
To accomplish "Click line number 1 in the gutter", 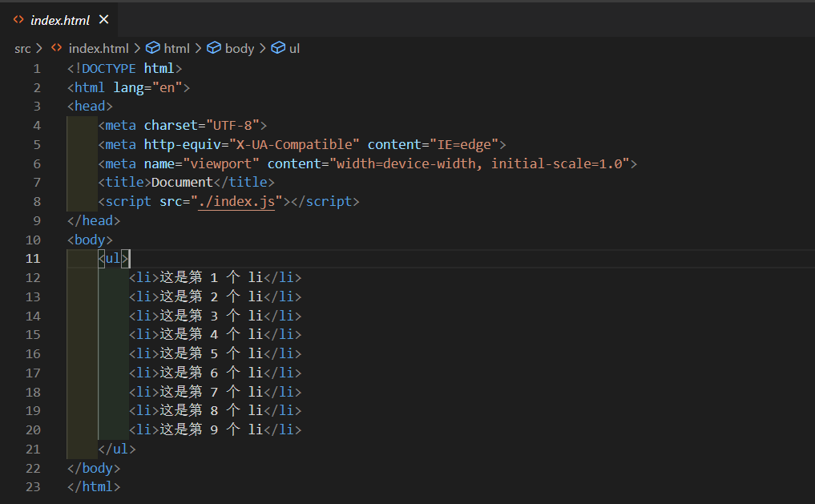I will 37,69.
